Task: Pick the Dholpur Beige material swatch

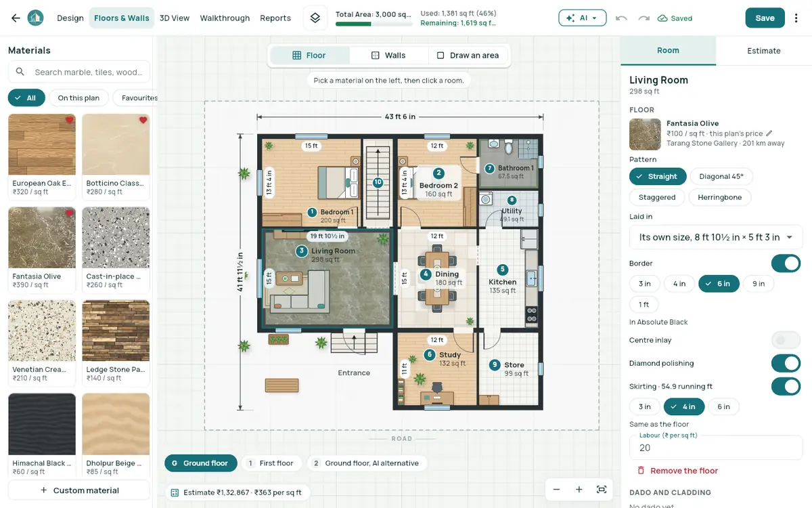Action: 116,425
